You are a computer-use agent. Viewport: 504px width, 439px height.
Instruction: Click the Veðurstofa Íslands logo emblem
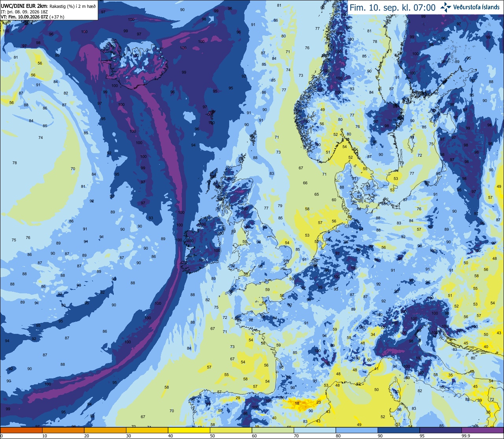tap(446, 7)
